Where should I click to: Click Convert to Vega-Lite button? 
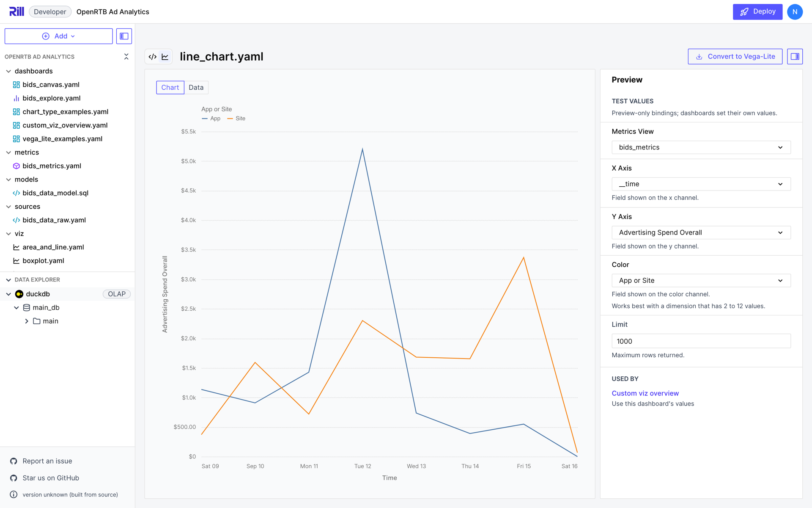[x=735, y=56]
